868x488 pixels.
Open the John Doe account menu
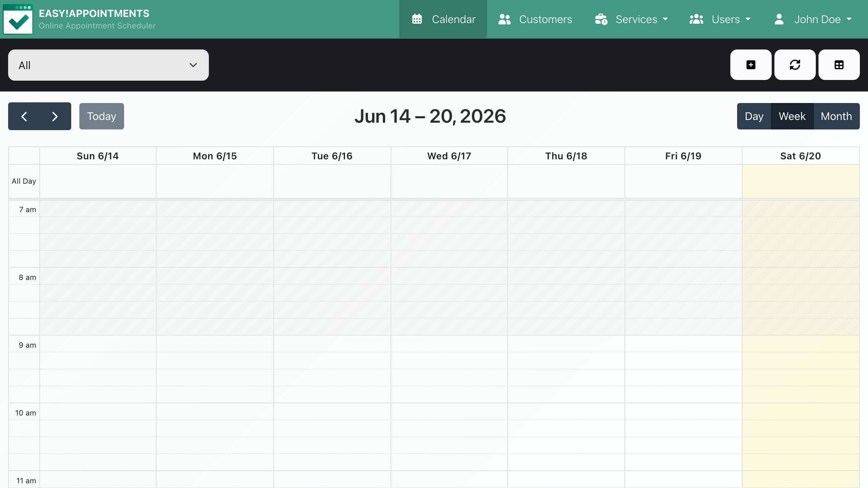click(x=813, y=19)
